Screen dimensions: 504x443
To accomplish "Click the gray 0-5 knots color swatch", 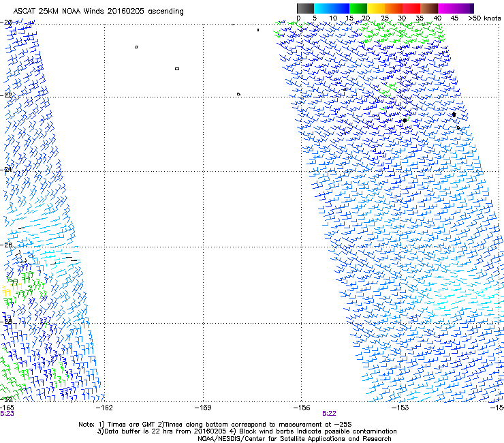I will pos(305,8).
